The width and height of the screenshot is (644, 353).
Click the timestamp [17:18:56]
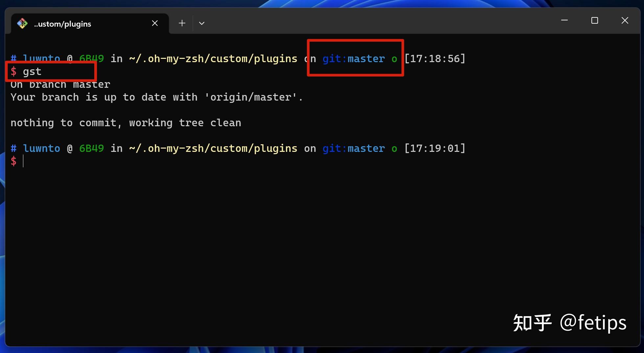tap(435, 59)
